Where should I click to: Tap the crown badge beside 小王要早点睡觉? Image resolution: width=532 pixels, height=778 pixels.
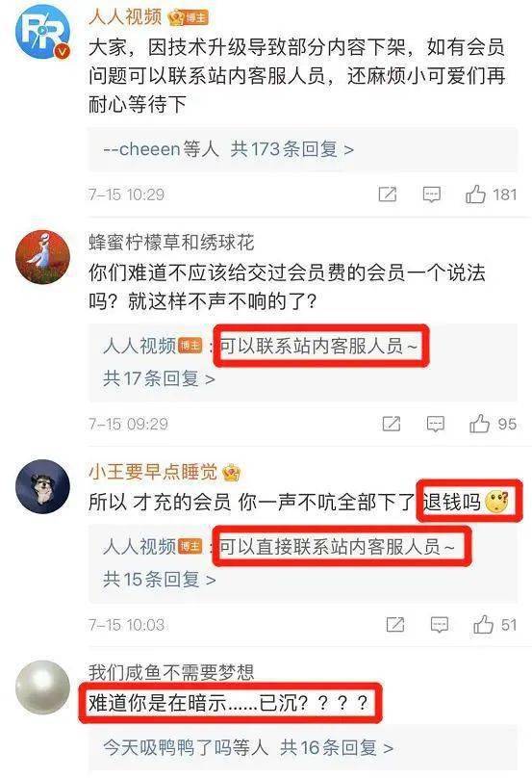pos(231,473)
